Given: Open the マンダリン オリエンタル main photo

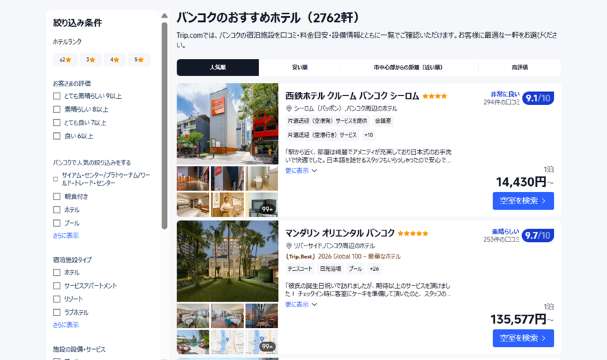Looking at the screenshot, I should pyautogui.click(x=228, y=261).
